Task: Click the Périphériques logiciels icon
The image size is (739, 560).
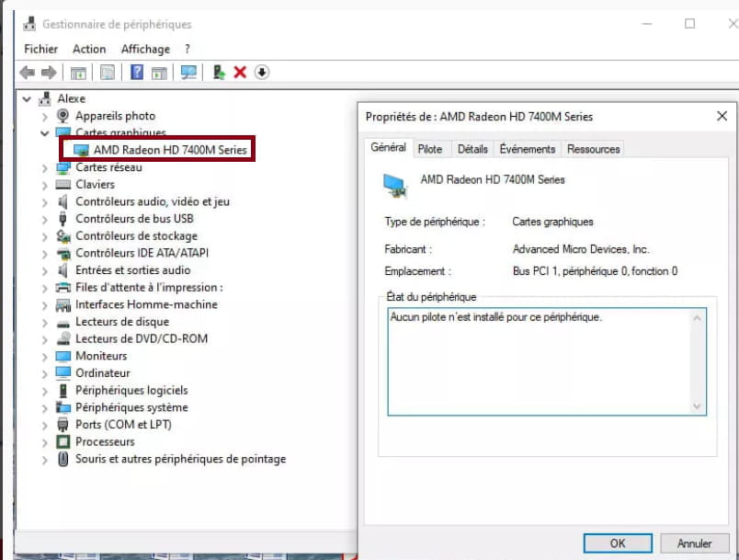Action: pyautogui.click(x=63, y=390)
